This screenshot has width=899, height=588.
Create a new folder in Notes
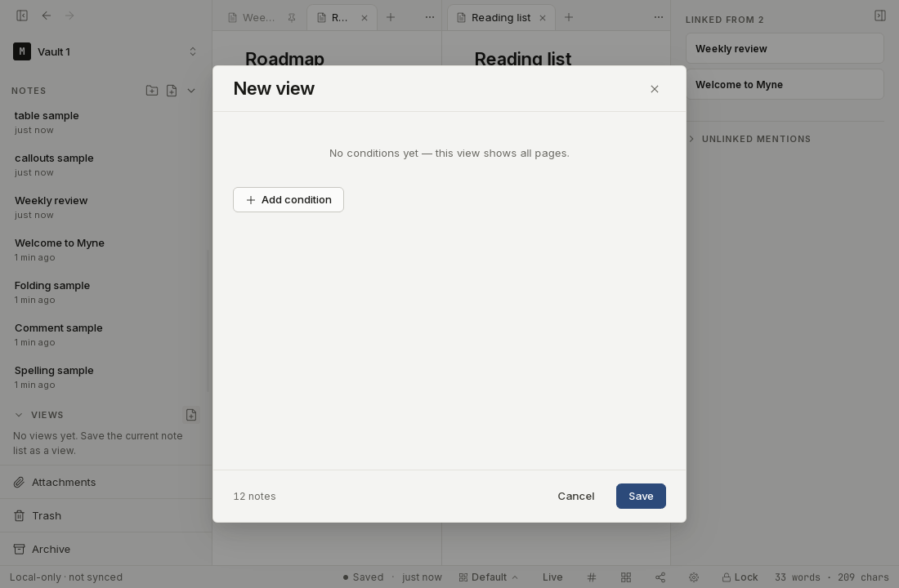151,91
